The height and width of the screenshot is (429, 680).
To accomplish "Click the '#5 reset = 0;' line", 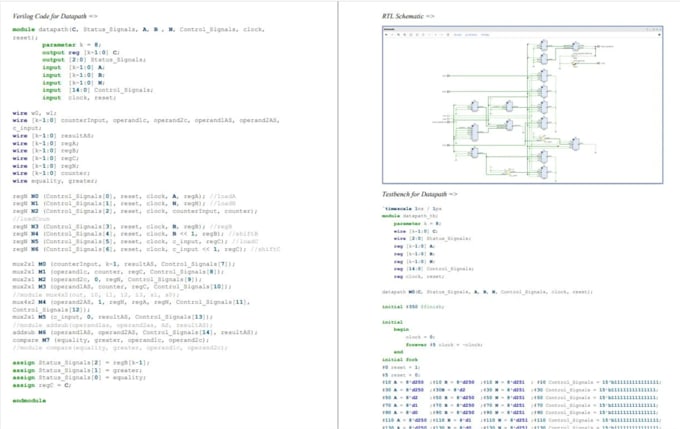I will (x=400, y=375).
